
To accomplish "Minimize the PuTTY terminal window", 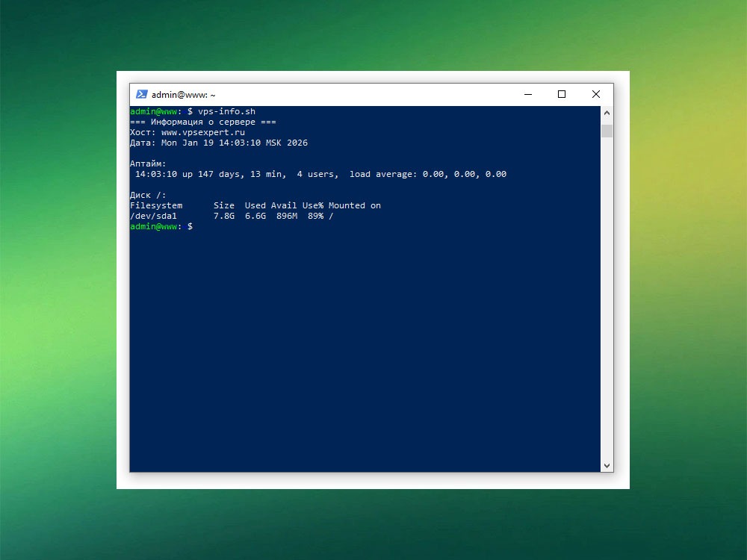I will tap(528, 94).
